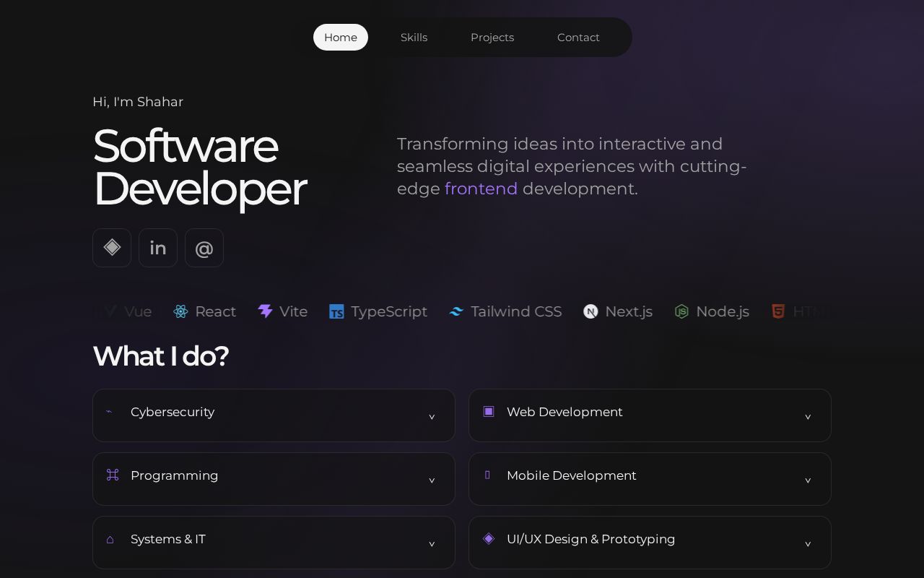
Task: Click the @ email icon button
Action: (x=204, y=248)
